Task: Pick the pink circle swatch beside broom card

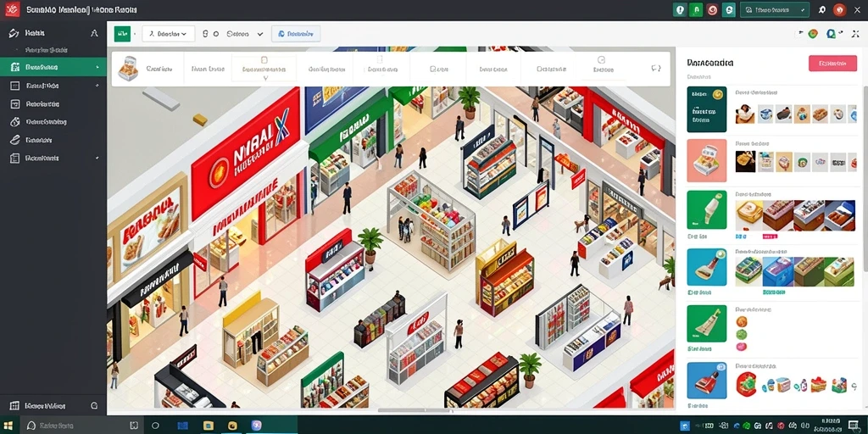Action: (x=742, y=347)
